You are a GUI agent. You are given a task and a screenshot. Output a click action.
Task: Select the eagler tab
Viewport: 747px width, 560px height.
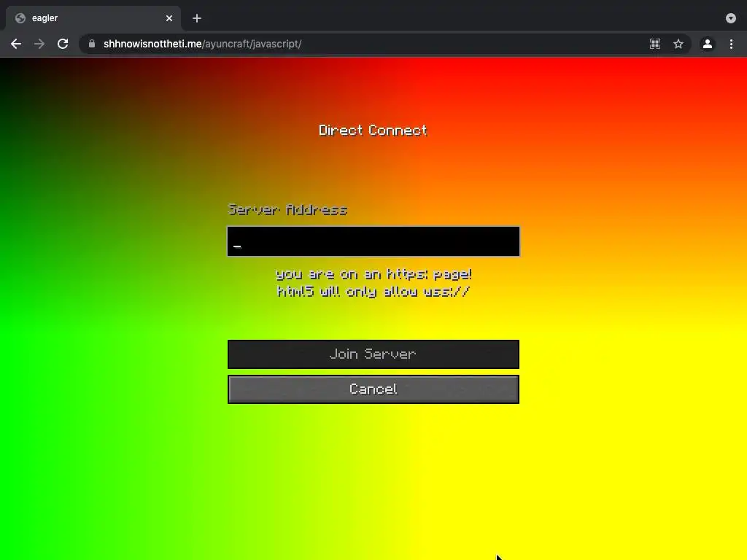93,18
